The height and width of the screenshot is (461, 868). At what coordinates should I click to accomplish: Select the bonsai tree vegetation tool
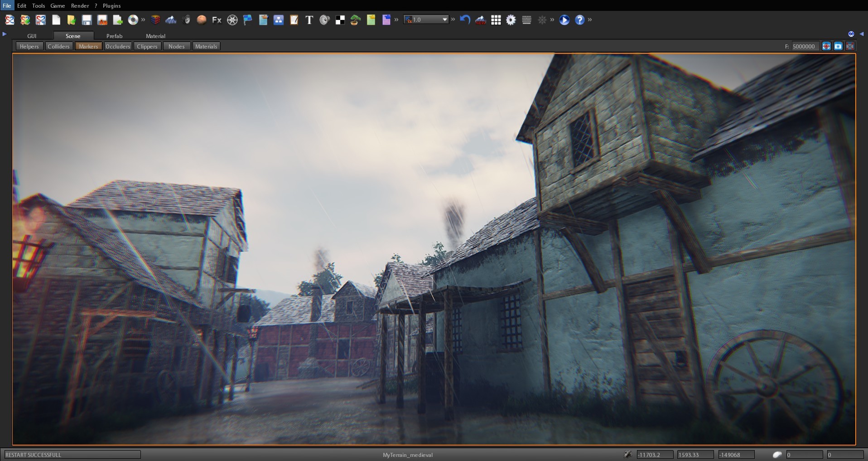[354, 19]
